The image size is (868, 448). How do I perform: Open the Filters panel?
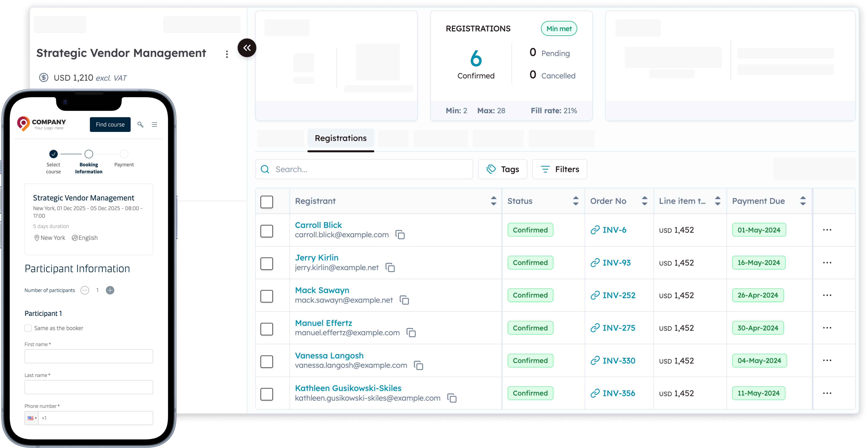click(559, 169)
